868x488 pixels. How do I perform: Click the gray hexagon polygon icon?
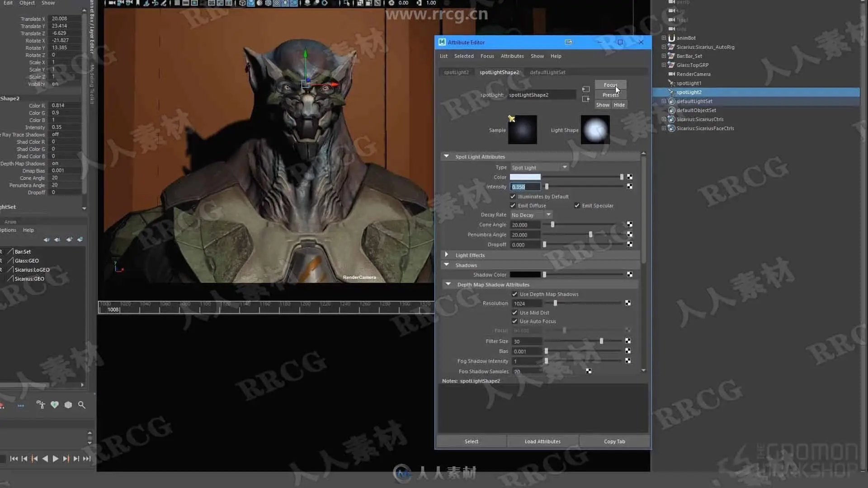pos(68,405)
